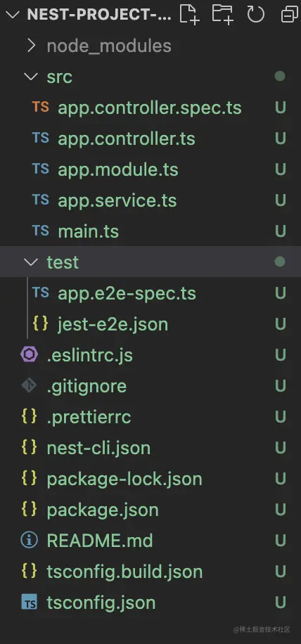301x644 pixels.
Task: Click the TS icon beside tsconfig.json
Action: (x=29, y=603)
